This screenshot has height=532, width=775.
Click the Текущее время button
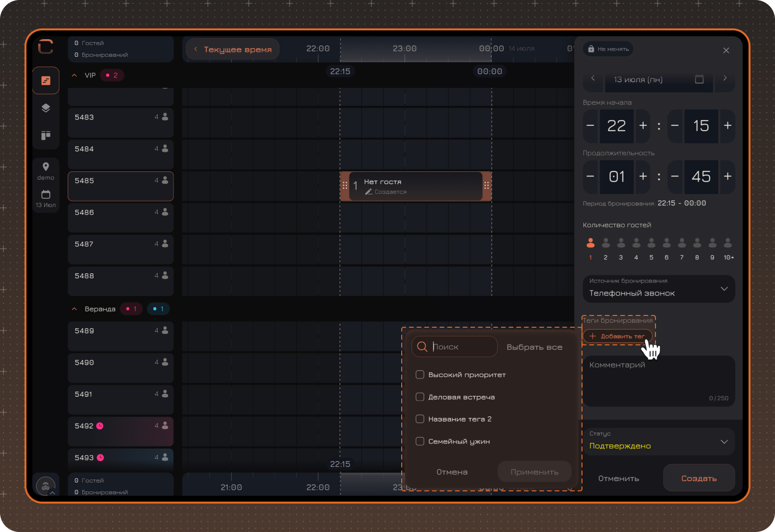click(233, 49)
